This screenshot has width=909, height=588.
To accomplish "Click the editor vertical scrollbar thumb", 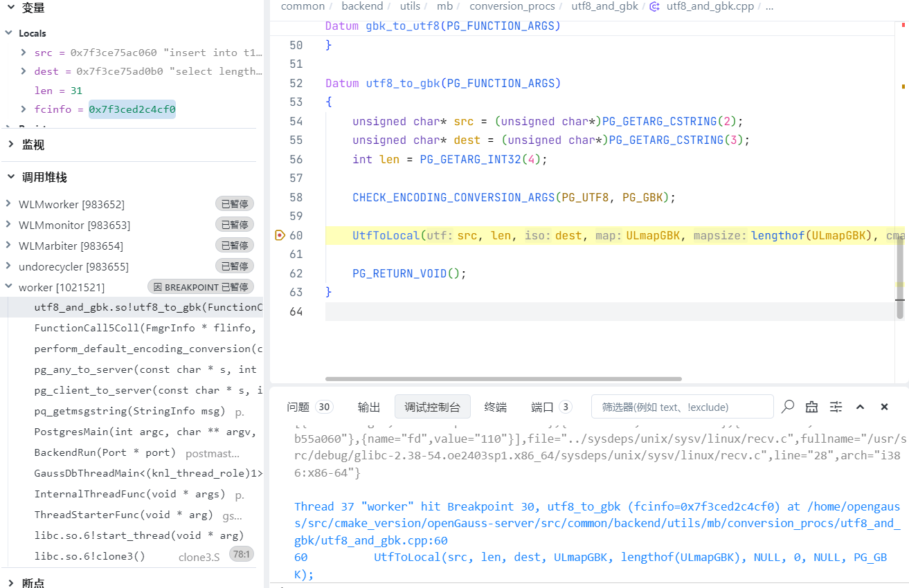I will [x=900, y=279].
